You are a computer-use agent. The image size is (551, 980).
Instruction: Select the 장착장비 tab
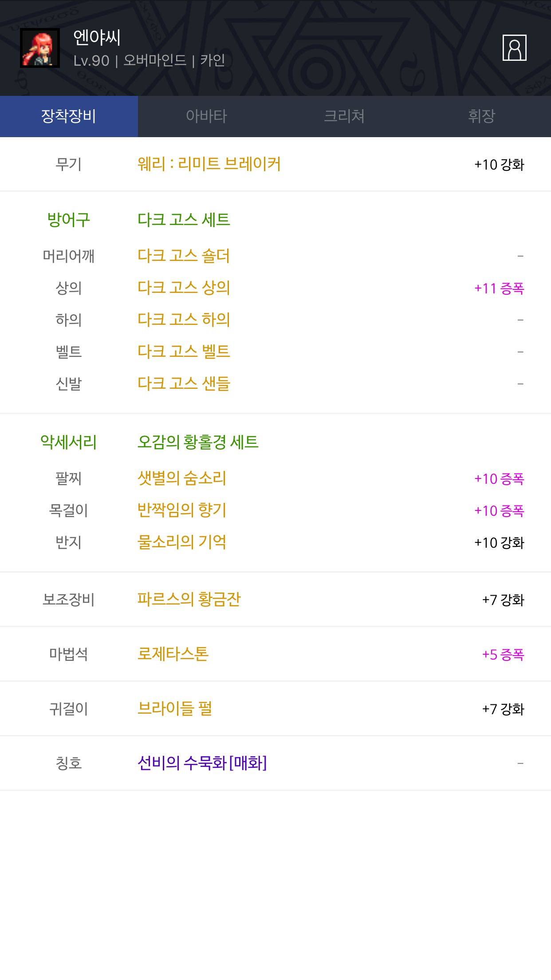pos(69,116)
